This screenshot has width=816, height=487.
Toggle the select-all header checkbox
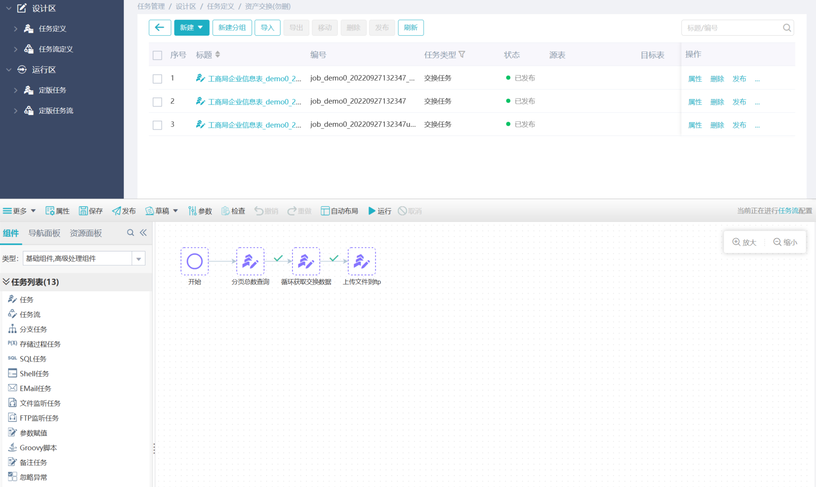pos(157,55)
